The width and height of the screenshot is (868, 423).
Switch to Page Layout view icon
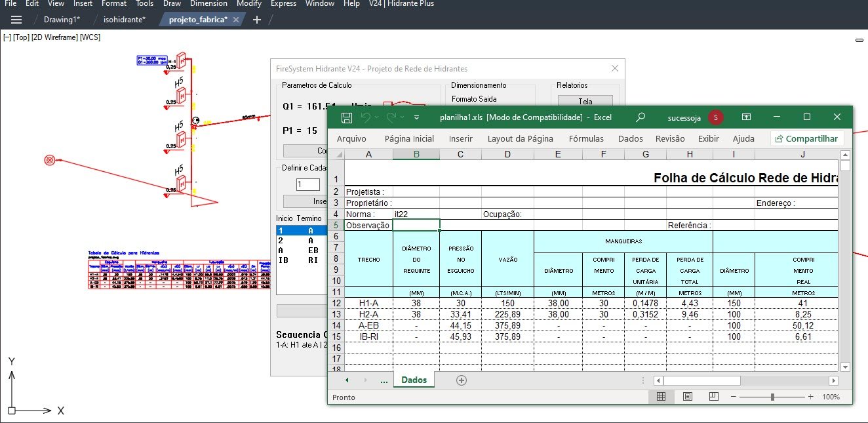(x=687, y=397)
